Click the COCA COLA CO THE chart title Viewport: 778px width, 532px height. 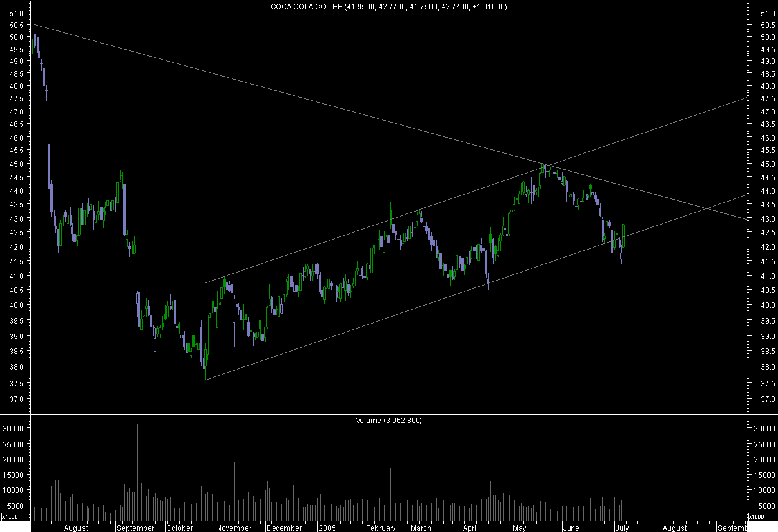coord(389,7)
